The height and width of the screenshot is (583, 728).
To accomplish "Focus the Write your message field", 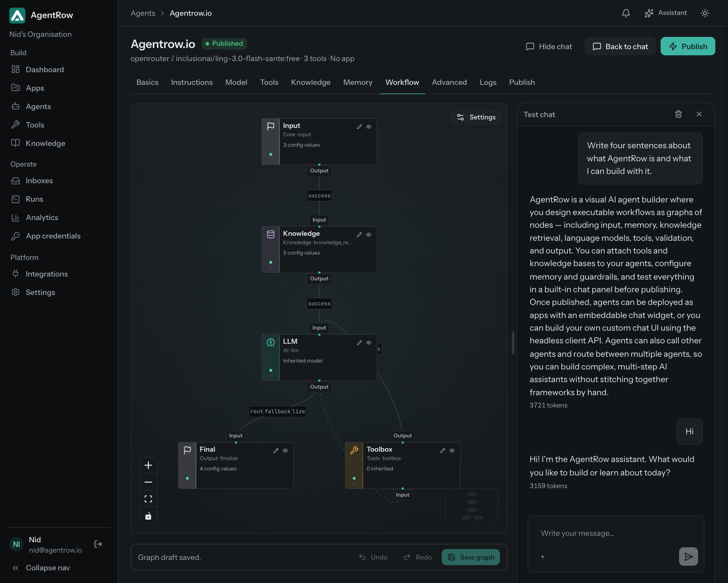I will pos(616,533).
